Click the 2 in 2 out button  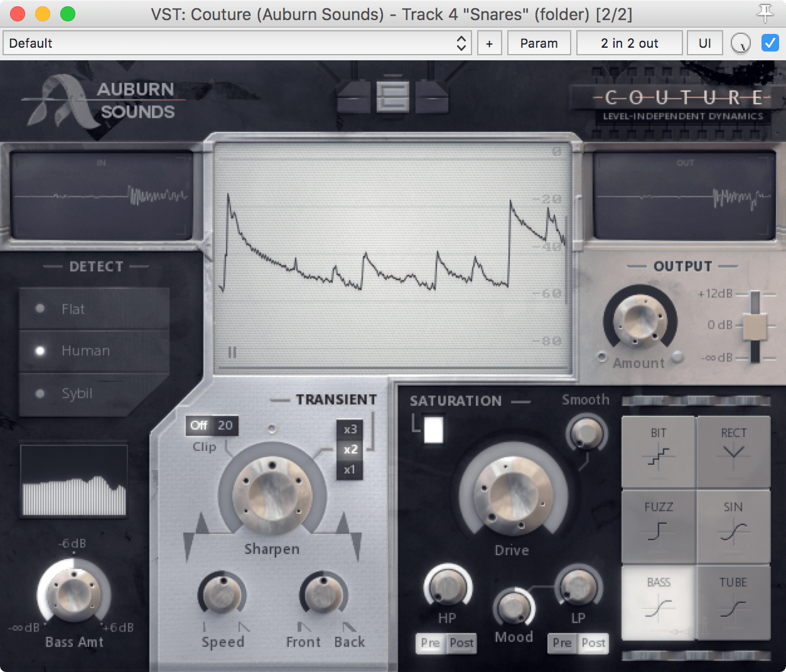[629, 43]
